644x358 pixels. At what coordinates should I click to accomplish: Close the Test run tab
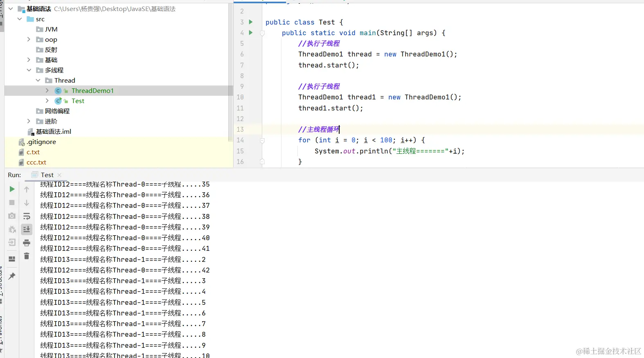[59, 175]
